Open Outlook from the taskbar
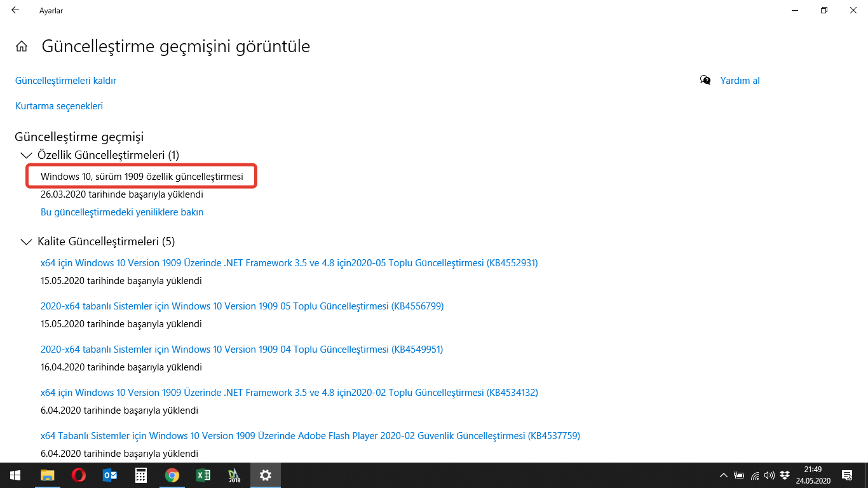The image size is (868, 488). [110, 475]
